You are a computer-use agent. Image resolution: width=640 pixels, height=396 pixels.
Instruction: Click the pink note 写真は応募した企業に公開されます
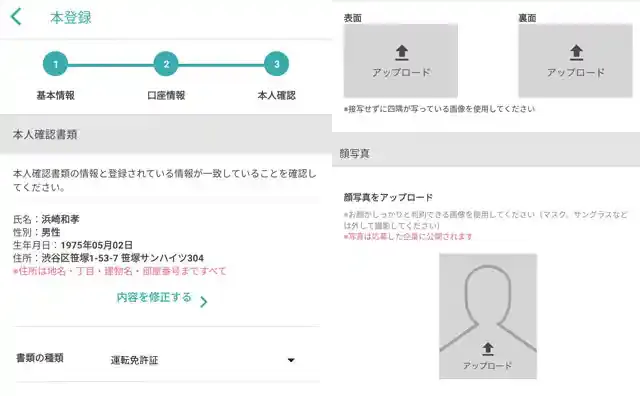[408, 236]
